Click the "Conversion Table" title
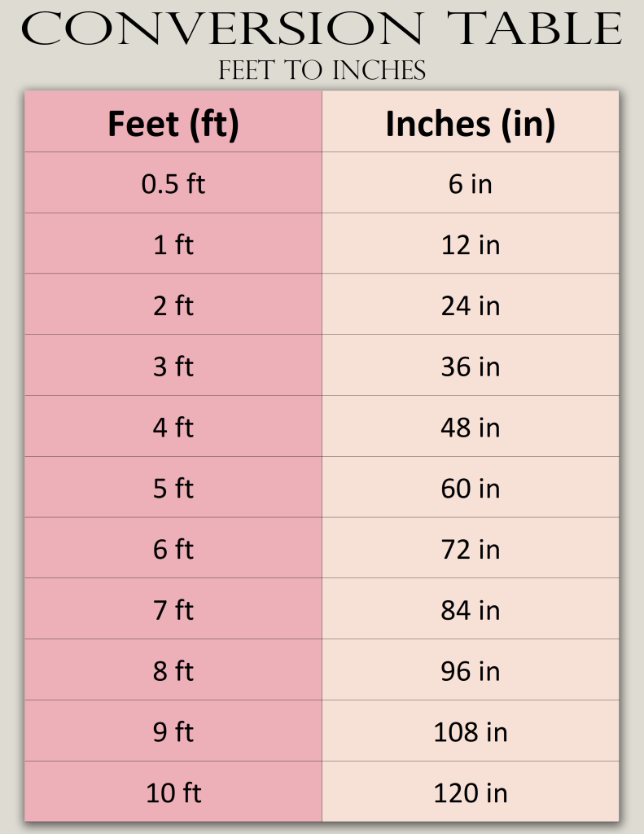This screenshot has height=834, width=644. pos(322,29)
